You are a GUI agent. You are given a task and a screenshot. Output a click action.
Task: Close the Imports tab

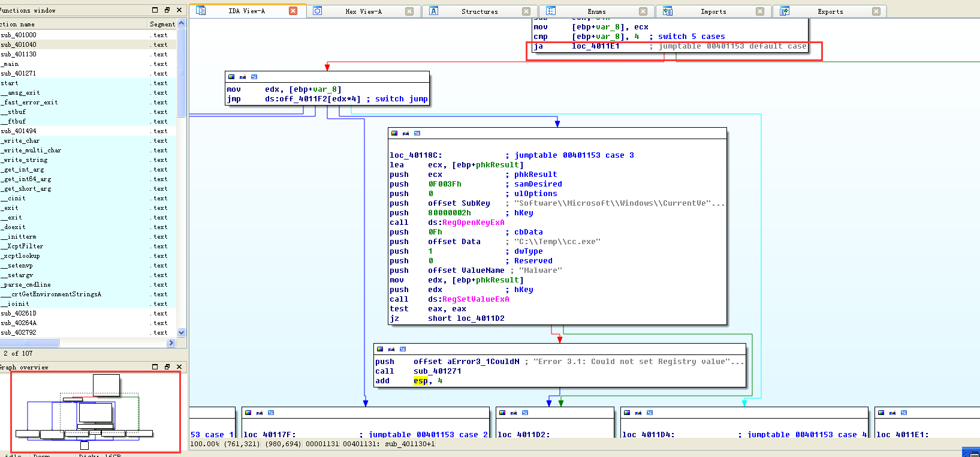[760, 11]
